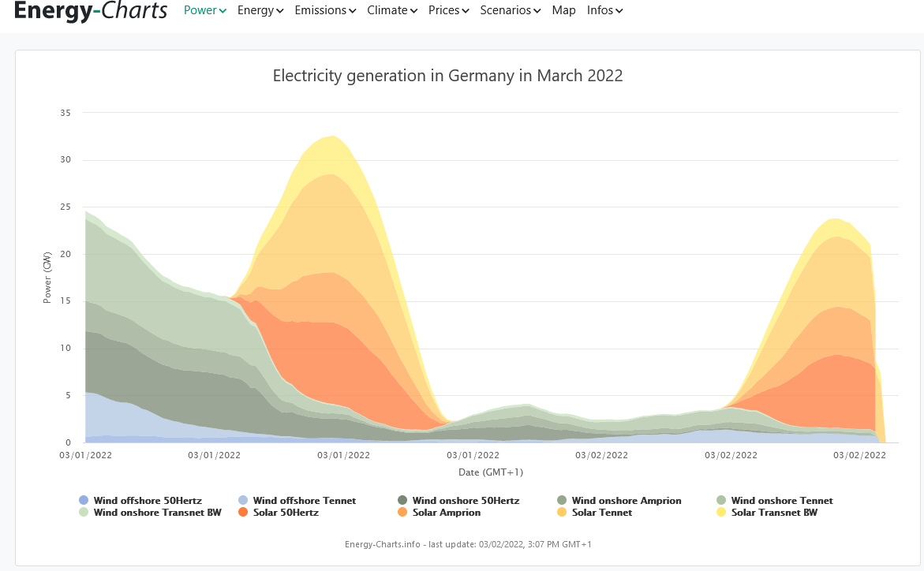Open the Prices menu

(449, 11)
